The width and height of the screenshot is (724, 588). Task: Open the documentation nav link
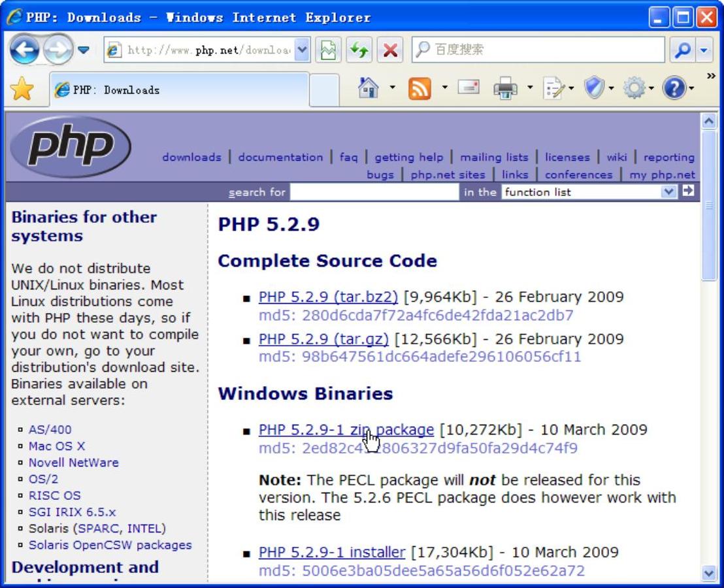281,157
